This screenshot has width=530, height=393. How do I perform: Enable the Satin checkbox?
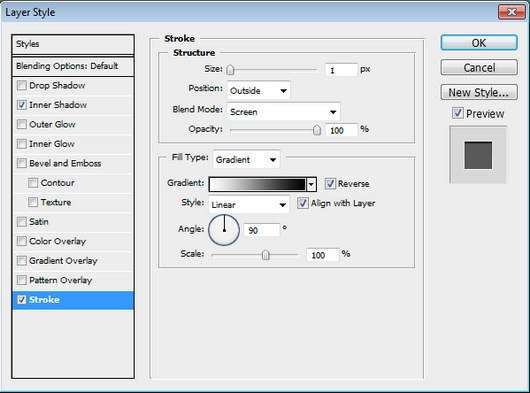tap(22, 222)
